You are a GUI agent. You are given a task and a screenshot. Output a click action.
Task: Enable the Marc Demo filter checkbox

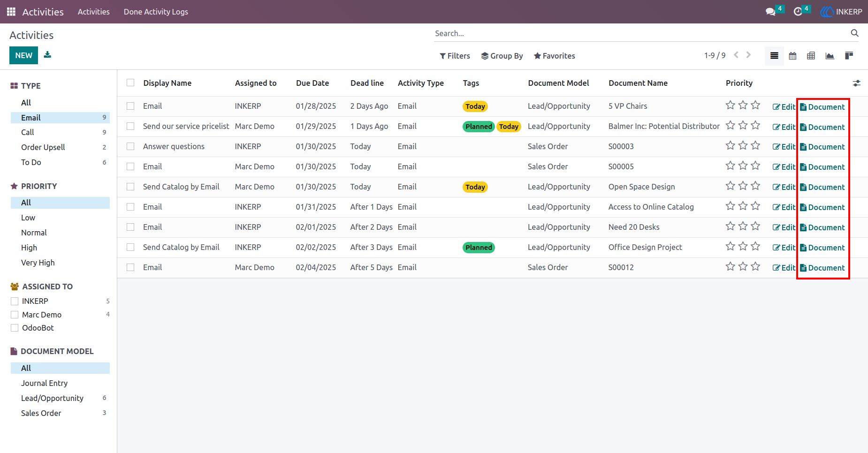(x=15, y=315)
